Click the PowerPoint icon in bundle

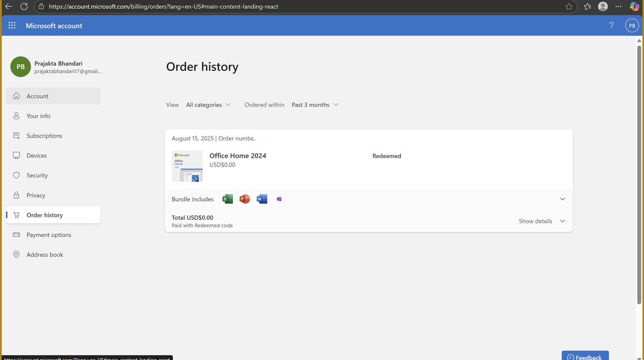pos(245,199)
